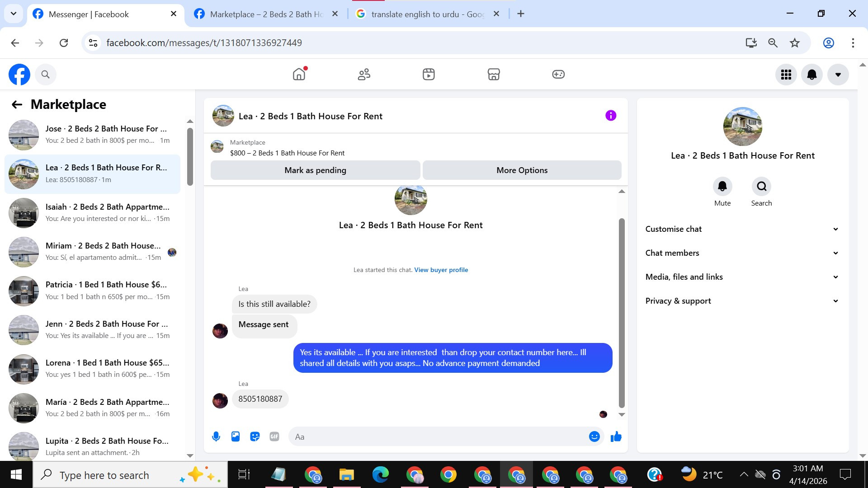This screenshot has width=868, height=488.
Task: Open the Facebook menu grid icon
Action: click(786, 75)
